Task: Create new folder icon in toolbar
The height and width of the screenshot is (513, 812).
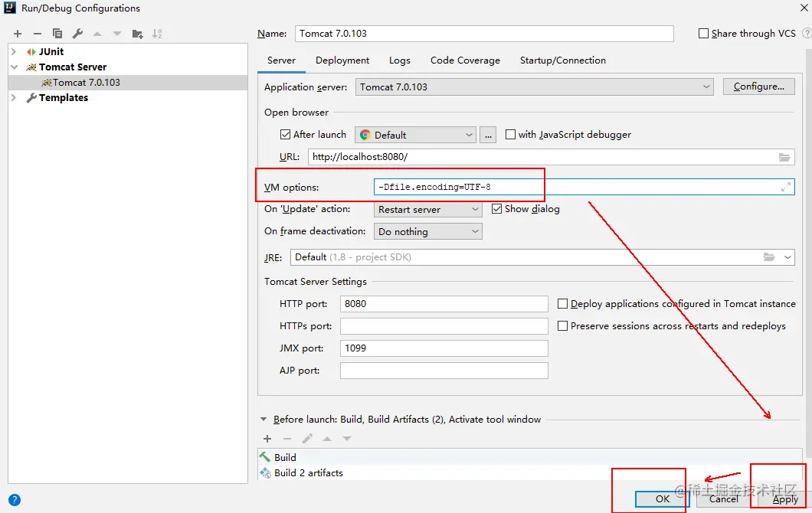Action: point(137,34)
